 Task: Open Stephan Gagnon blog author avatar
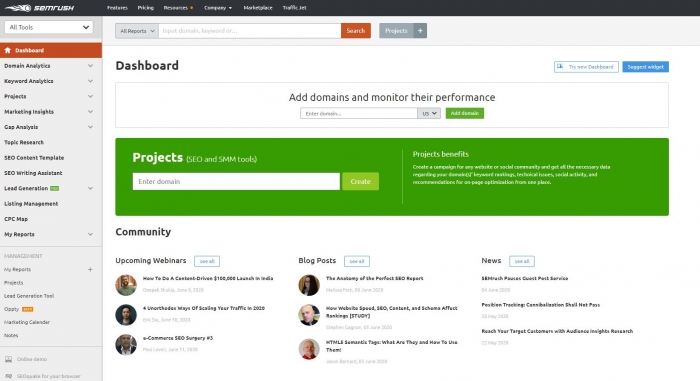[x=309, y=315]
